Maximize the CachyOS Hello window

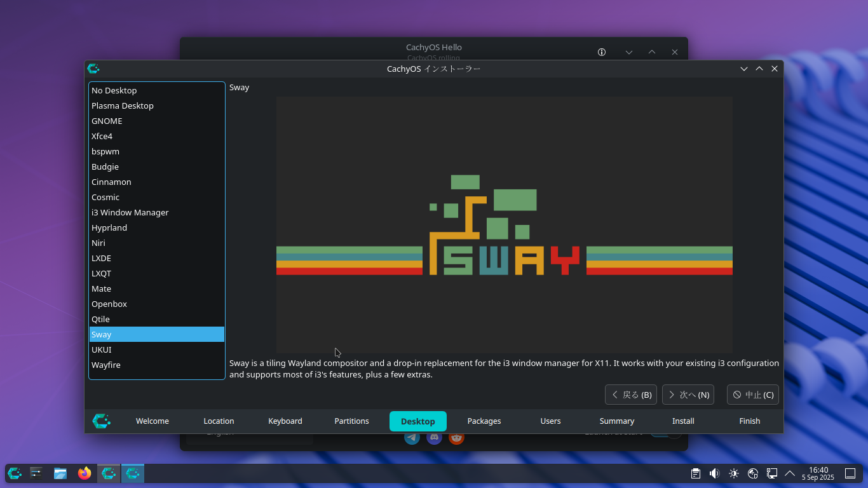click(x=652, y=52)
